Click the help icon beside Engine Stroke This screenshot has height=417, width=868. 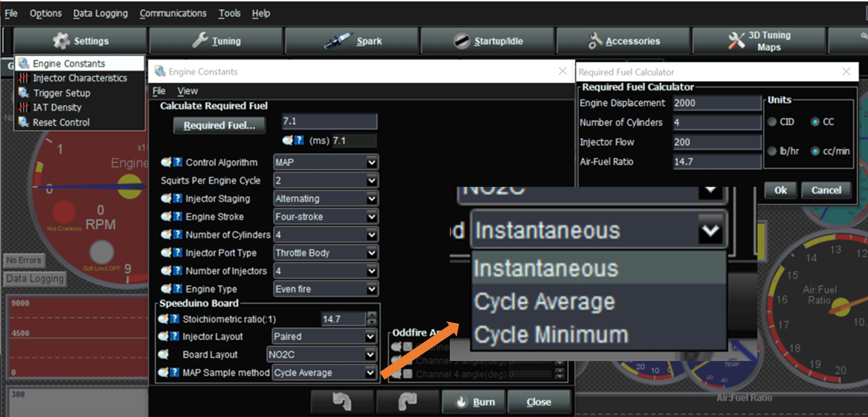click(x=178, y=216)
